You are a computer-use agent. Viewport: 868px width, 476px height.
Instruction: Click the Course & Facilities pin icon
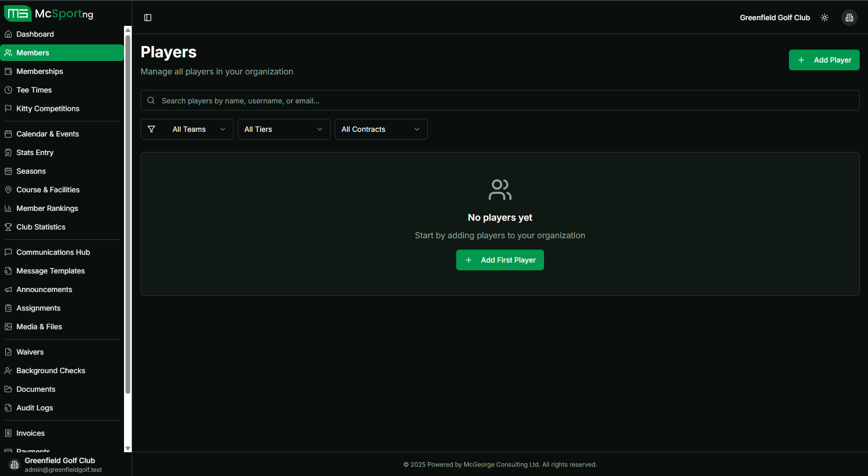pos(8,190)
